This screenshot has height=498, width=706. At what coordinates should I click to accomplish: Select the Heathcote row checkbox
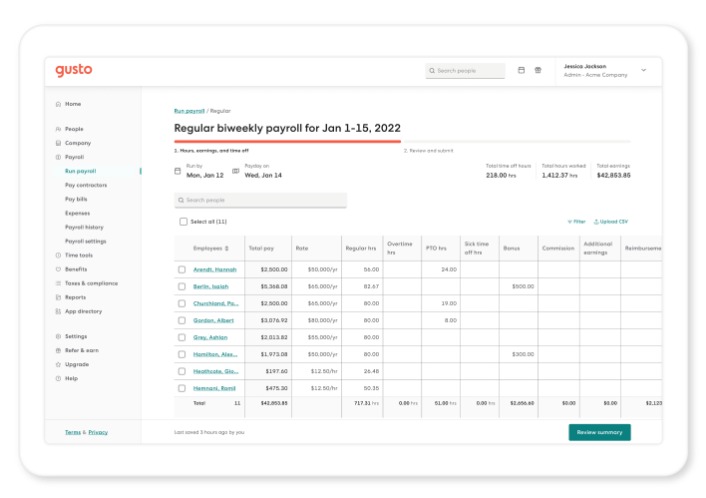point(182,371)
